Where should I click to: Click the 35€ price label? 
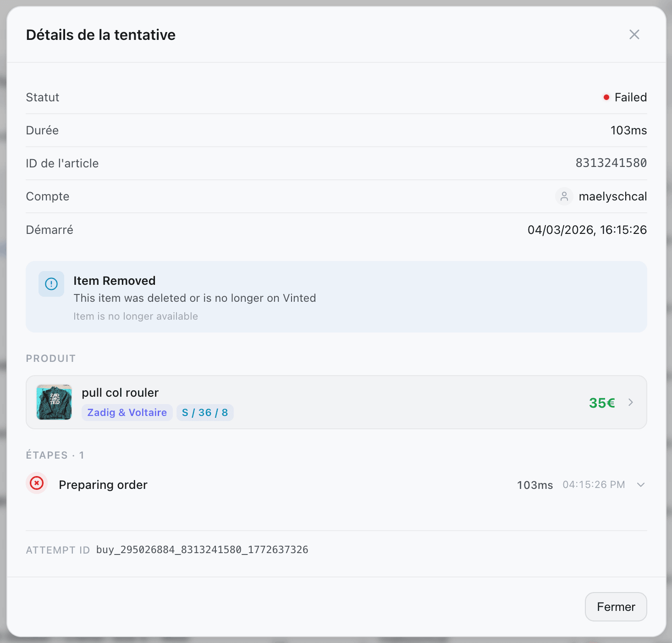click(601, 403)
